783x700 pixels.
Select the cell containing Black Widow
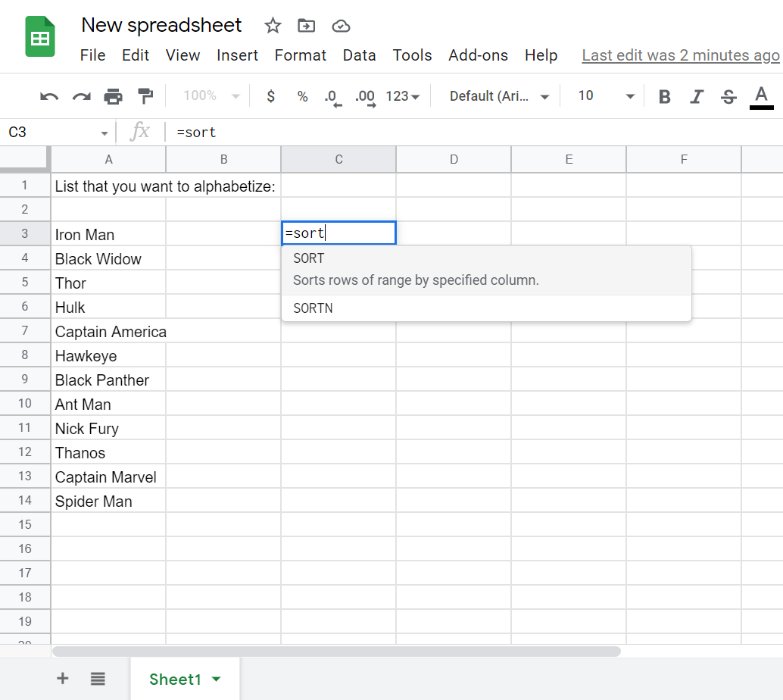point(108,258)
